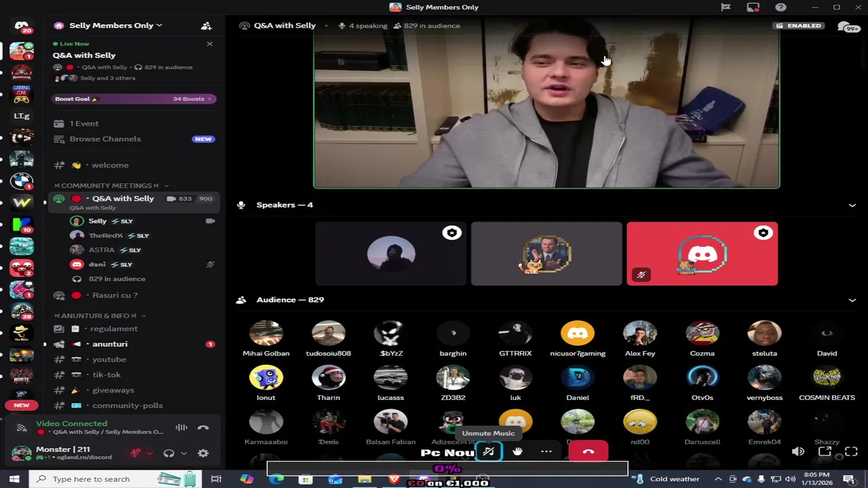Open the Discord help question-mark icon

781,7
